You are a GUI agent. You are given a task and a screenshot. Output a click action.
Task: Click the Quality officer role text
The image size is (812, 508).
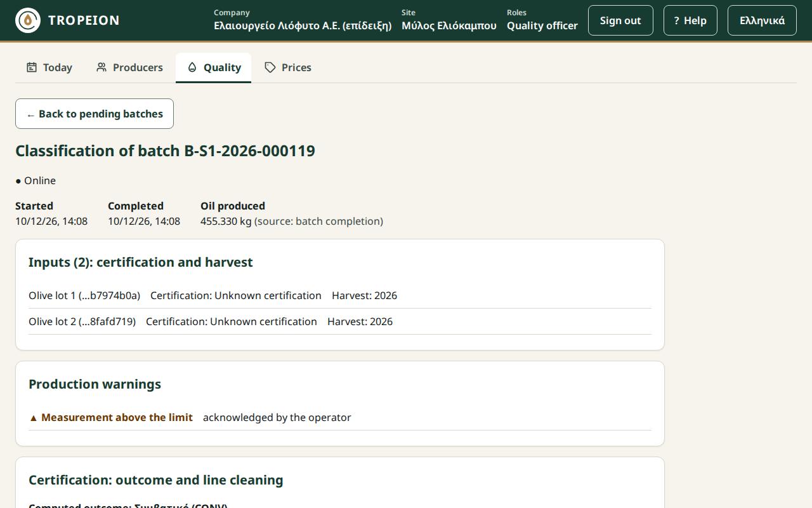coord(542,25)
